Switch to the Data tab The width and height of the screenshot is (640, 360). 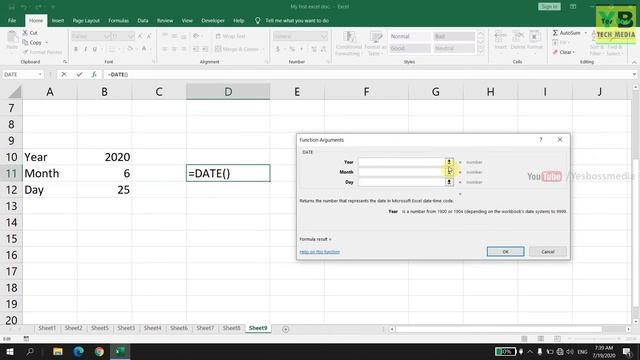[143, 20]
